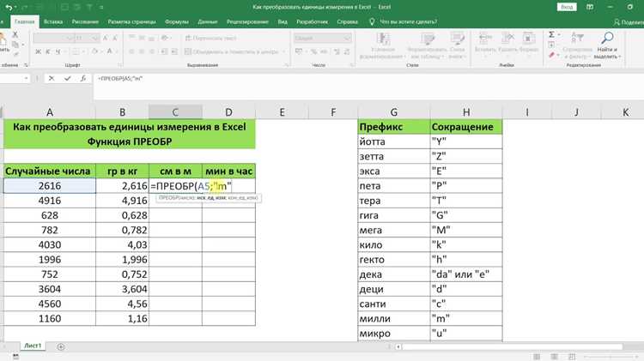The height and width of the screenshot is (361, 644).
Task: Toggle Bold (Ж) formatting
Action: [38, 51]
